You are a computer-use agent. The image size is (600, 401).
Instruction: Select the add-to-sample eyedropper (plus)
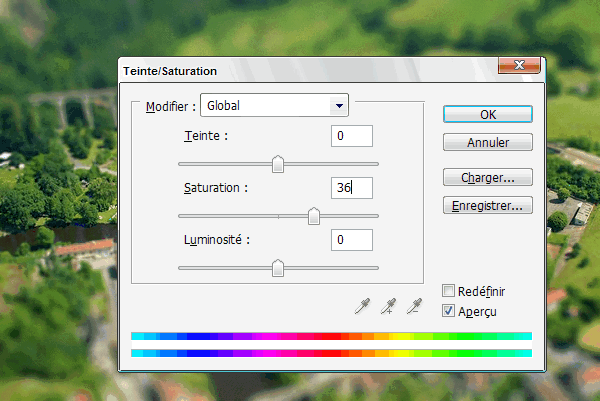388,306
